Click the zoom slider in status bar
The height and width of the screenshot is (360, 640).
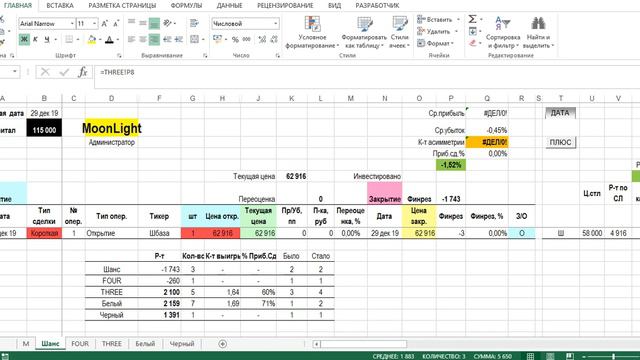tap(613, 356)
